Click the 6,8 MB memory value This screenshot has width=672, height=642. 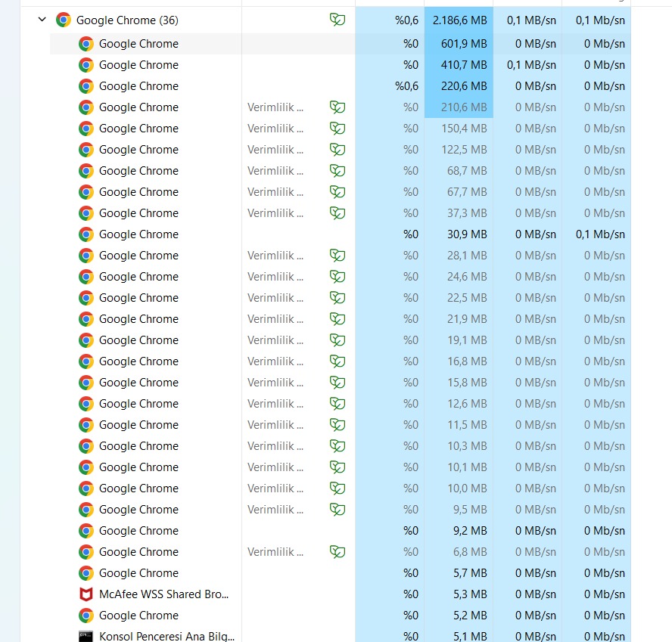pyautogui.click(x=470, y=552)
